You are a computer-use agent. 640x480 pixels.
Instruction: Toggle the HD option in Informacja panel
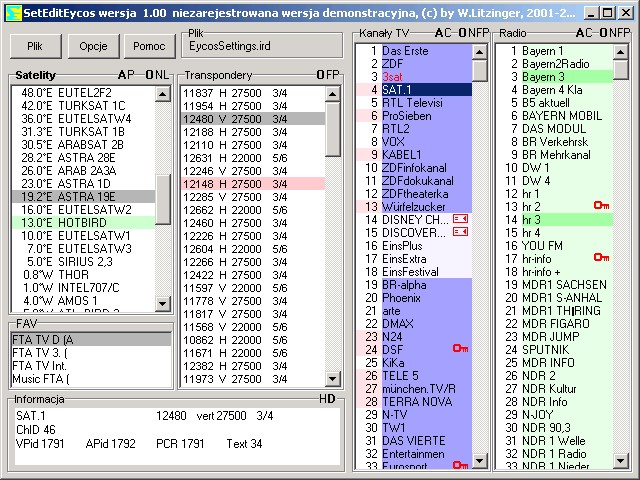click(x=327, y=399)
